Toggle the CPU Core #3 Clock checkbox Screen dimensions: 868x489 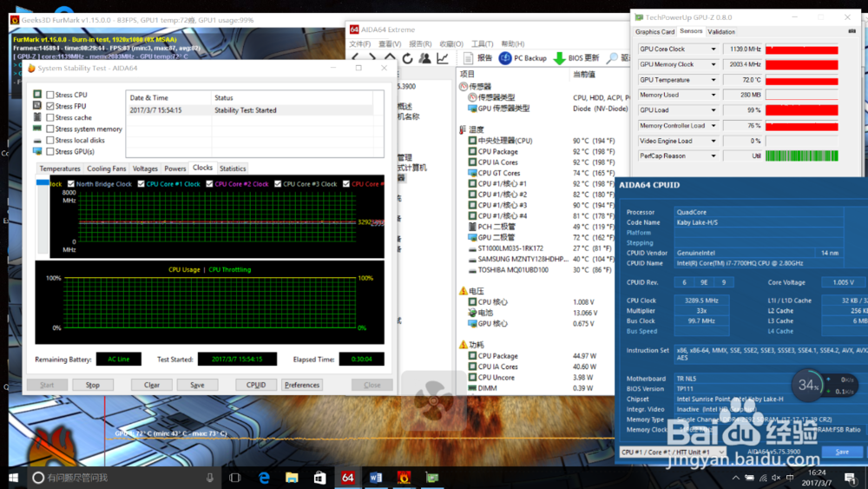pyautogui.click(x=278, y=184)
